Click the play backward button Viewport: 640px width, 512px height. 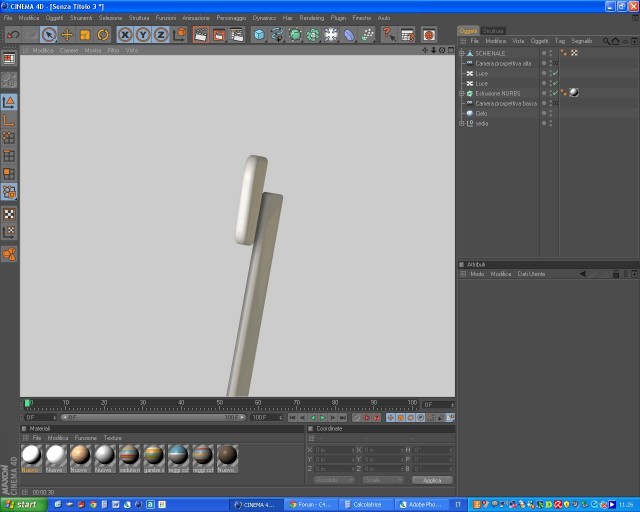tap(313, 418)
